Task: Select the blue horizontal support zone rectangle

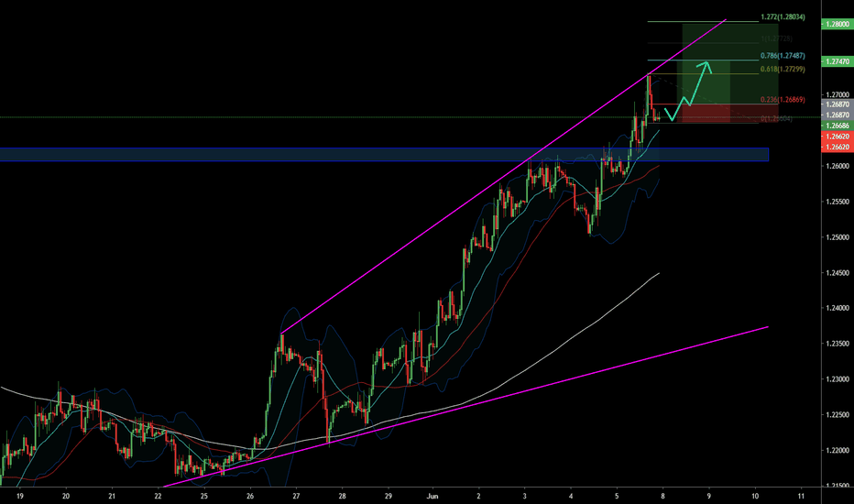Action: [x=384, y=155]
